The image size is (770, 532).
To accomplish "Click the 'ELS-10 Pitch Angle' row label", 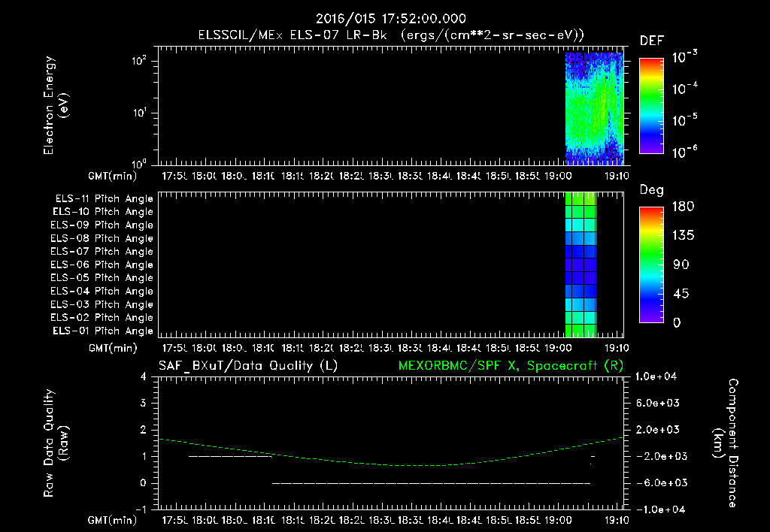I will coord(103,212).
